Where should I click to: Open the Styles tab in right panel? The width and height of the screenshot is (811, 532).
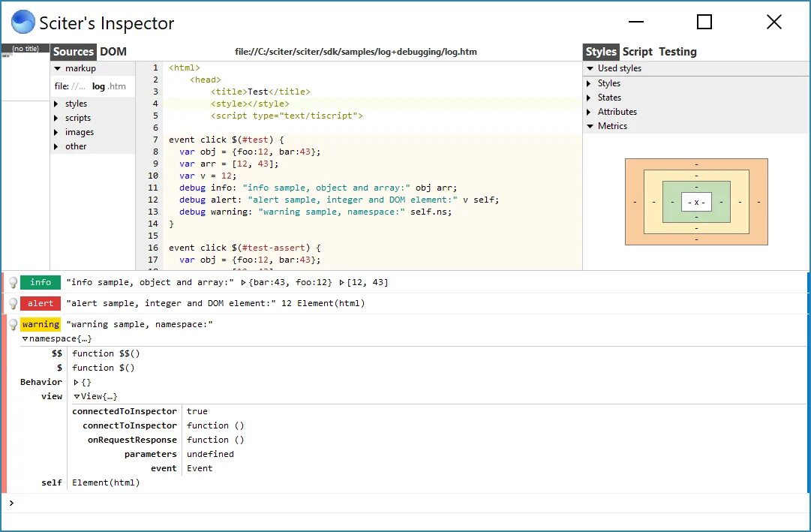click(601, 52)
